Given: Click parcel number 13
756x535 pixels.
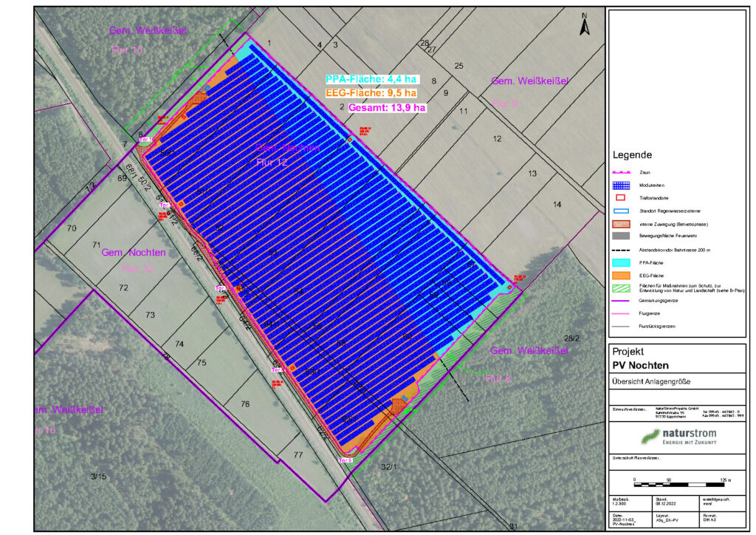Looking at the screenshot, I should 532,173.
